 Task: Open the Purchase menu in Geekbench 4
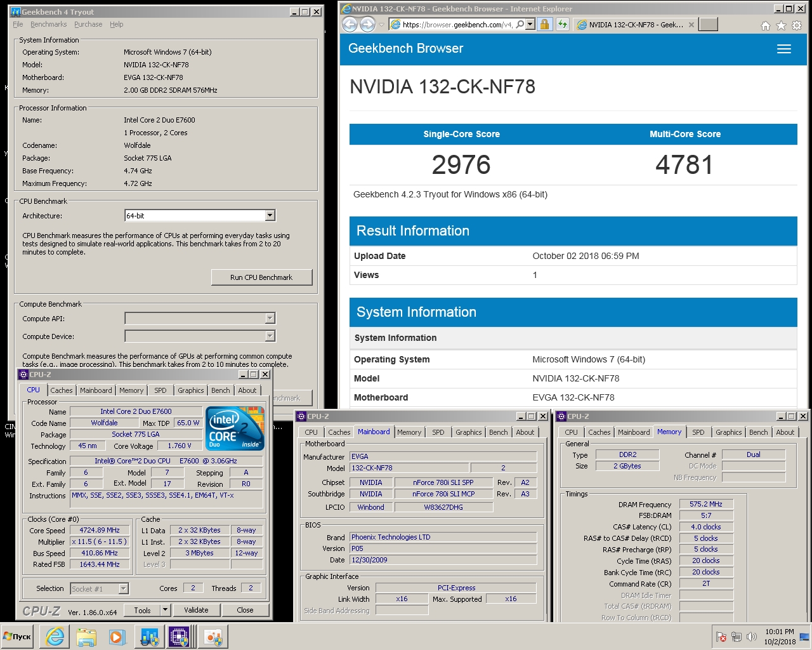point(88,24)
